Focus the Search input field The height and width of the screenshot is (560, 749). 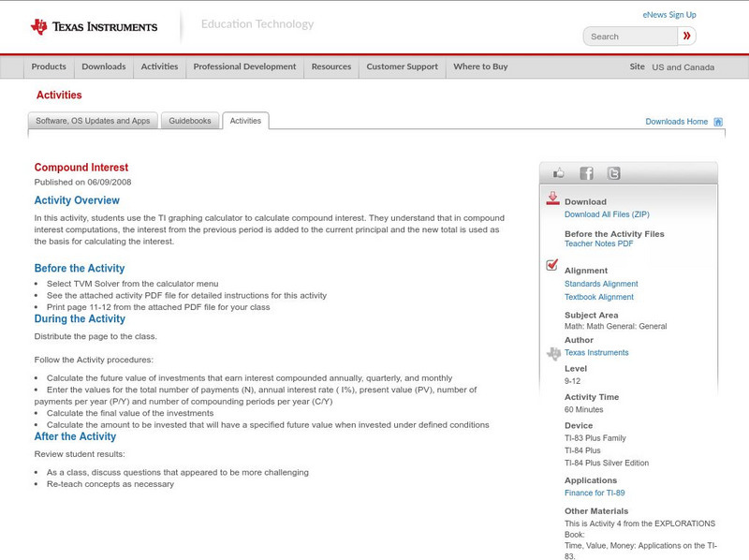tap(630, 37)
